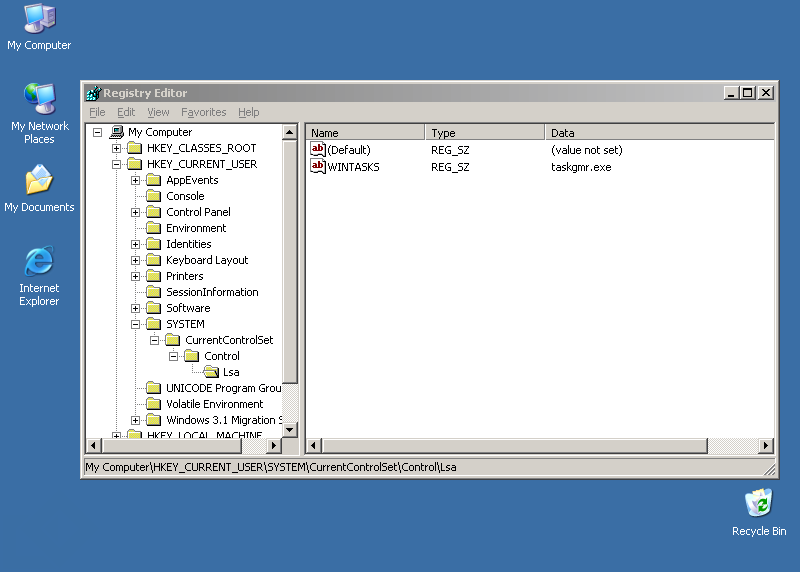Open the Help menu
The width and height of the screenshot is (800, 572).
click(248, 112)
